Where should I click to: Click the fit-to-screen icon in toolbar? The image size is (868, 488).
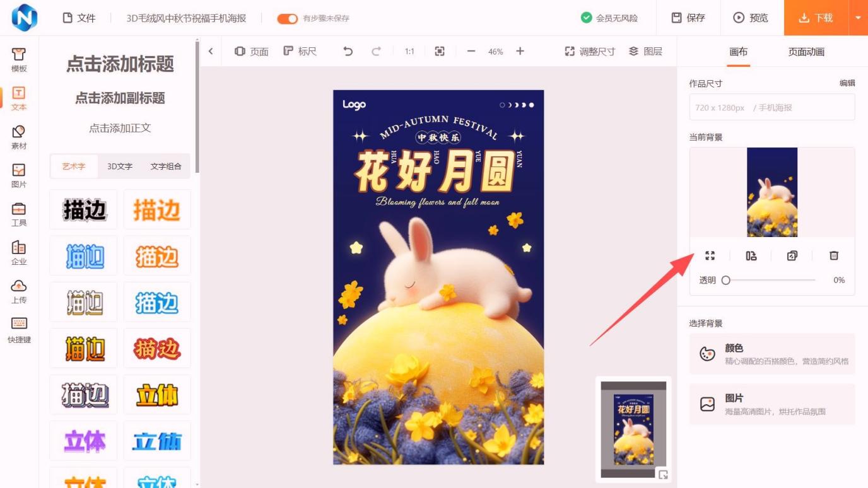pos(440,52)
